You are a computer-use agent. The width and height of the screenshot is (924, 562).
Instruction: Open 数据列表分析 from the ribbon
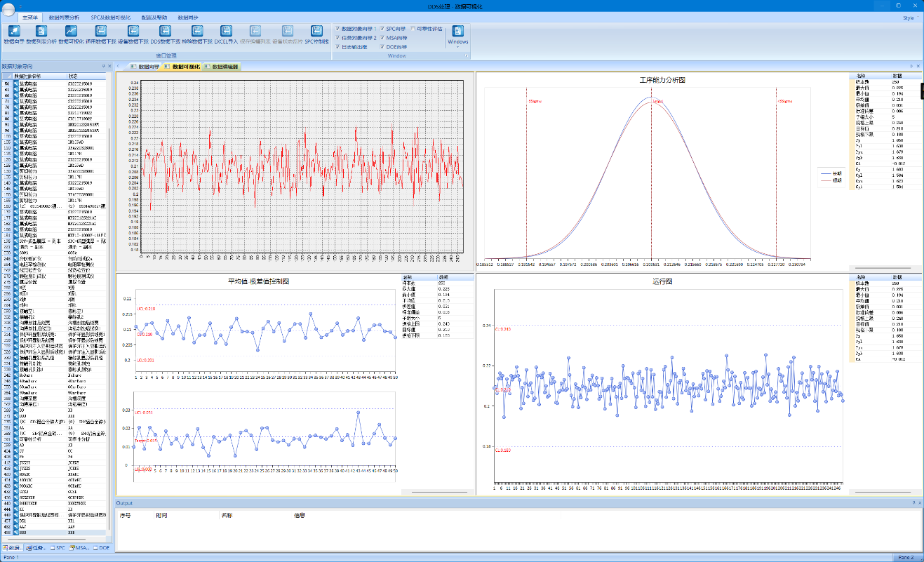[x=41, y=31]
